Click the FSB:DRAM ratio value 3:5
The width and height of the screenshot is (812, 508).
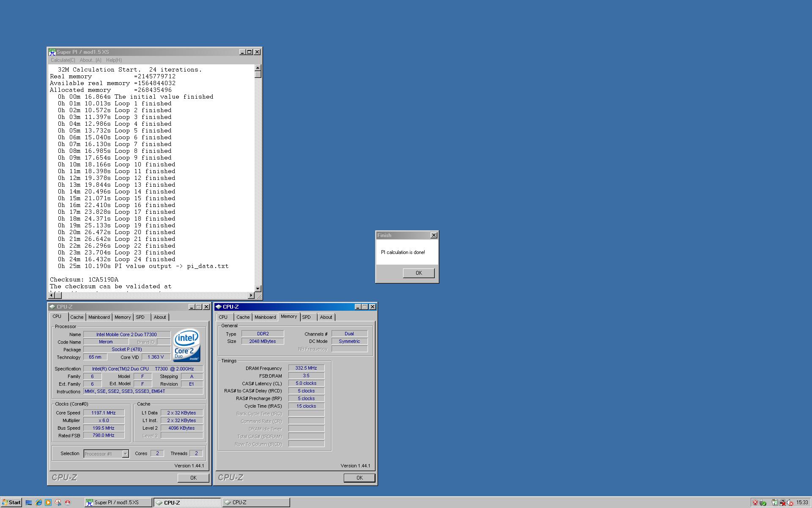pyautogui.click(x=306, y=375)
